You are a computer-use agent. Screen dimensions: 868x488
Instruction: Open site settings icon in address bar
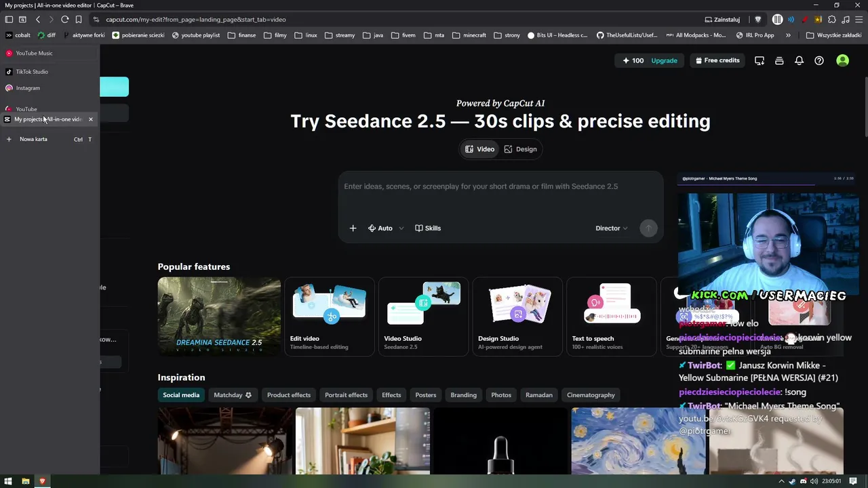[96, 20]
